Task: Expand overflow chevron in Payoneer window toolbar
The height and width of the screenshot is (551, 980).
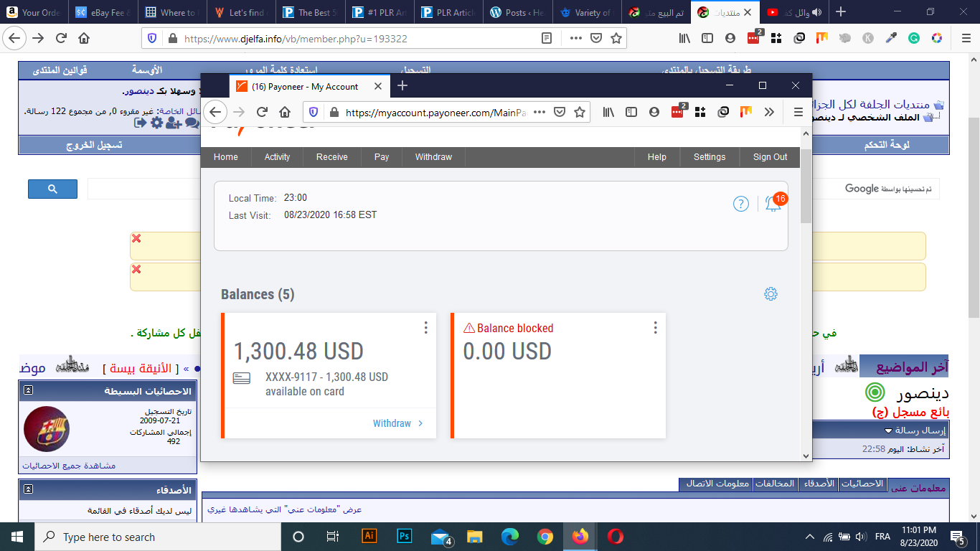Action: point(769,112)
